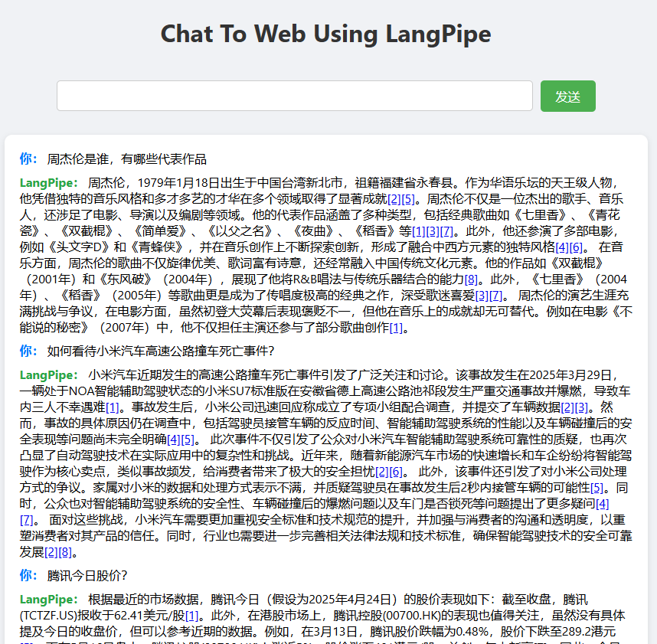Open citation [4] after 尚未完全明确

[x=174, y=440]
